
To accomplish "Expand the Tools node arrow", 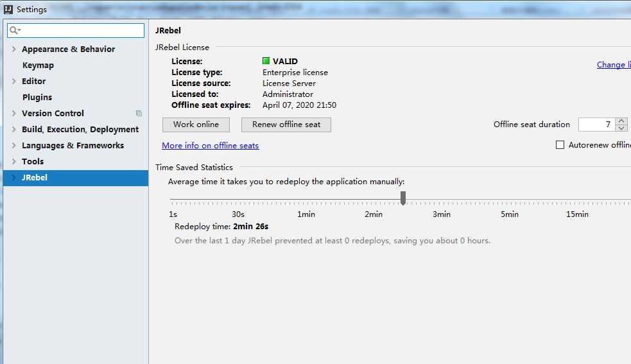I will point(13,162).
